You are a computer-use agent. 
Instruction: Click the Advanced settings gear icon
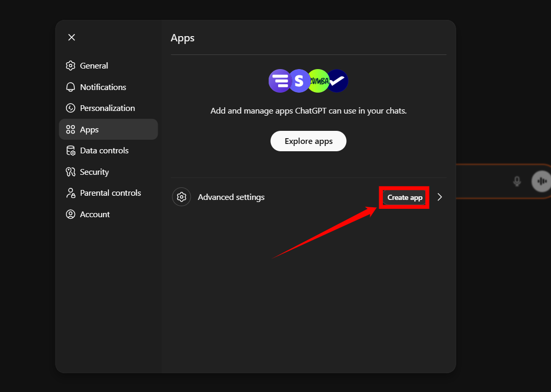click(x=181, y=197)
